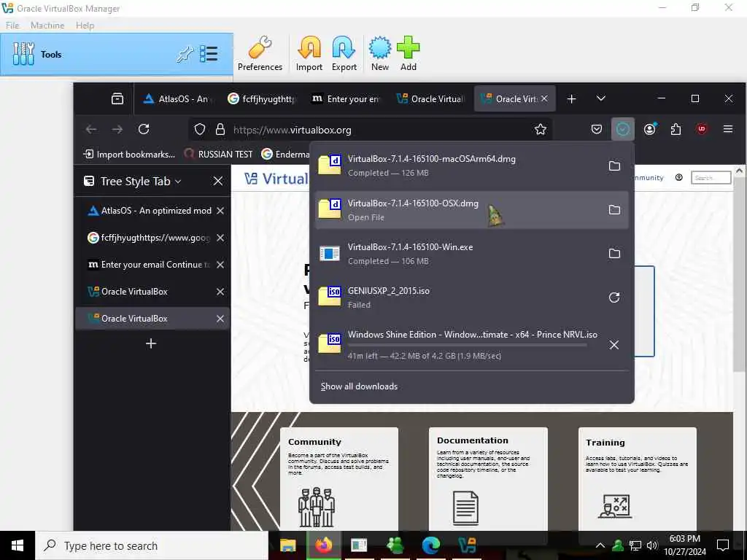Image resolution: width=747 pixels, height=560 pixels.
Task: Show macOSArm64.dmg download in folder
Action: coord(614,166)
